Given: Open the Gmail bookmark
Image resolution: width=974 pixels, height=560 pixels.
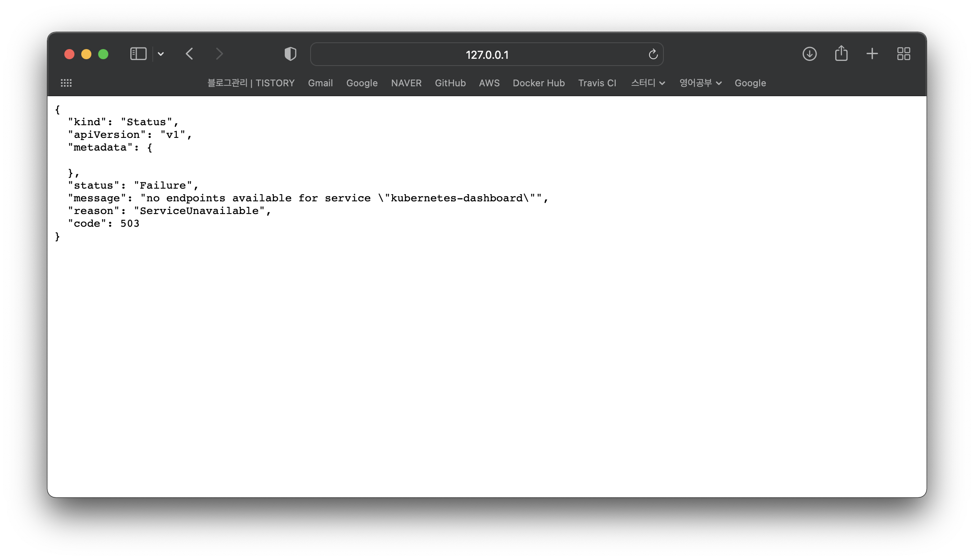Looking at the screenshot, I should 320,83.
